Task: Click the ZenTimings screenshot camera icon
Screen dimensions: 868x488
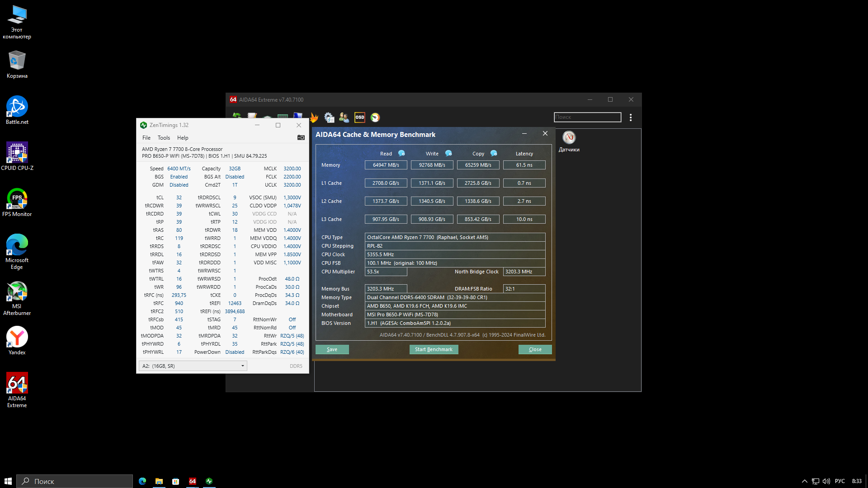Action: pos(301,137)
